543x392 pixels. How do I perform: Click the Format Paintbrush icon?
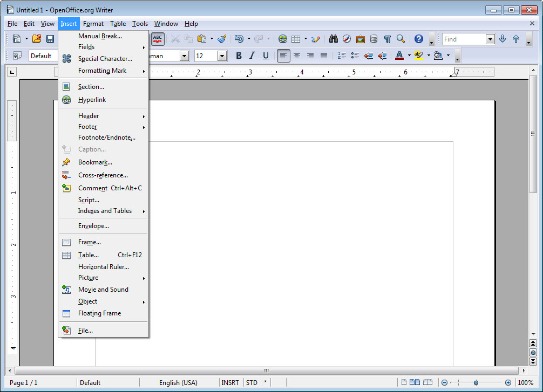[222, 39]
